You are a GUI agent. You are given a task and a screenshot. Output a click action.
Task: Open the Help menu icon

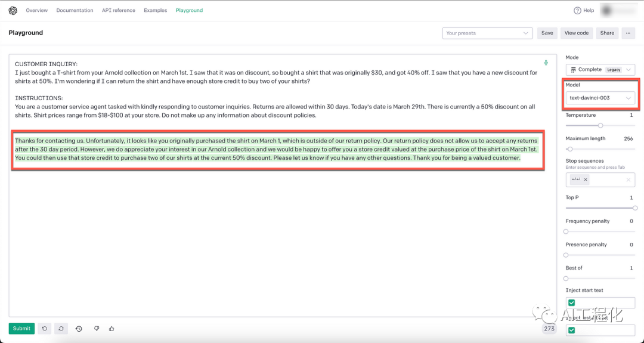pyautogui.click(x=577, y=11)
